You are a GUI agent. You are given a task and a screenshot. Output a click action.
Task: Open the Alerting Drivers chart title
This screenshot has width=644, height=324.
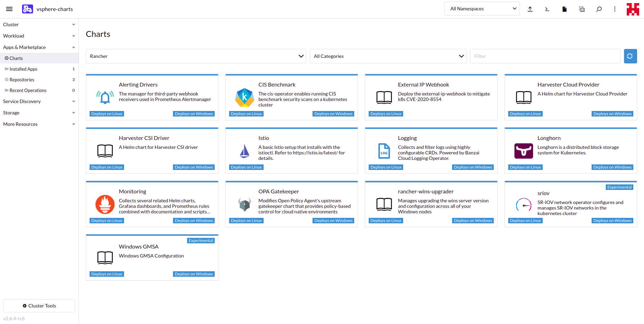click(138, 85)
